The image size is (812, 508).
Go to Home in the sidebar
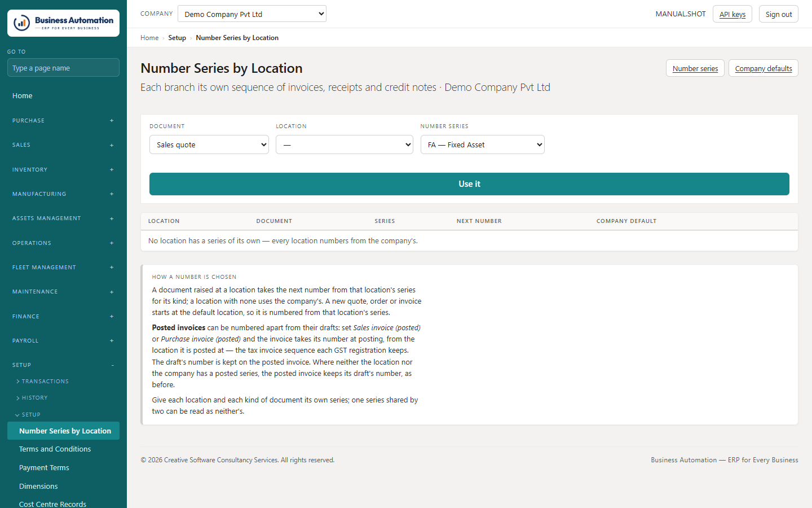(63, 96)
